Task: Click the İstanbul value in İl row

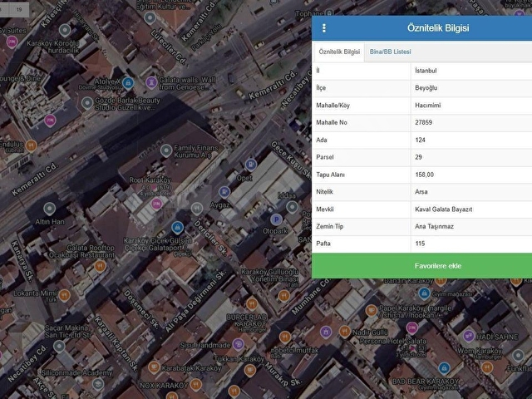Action: [426, 71]
